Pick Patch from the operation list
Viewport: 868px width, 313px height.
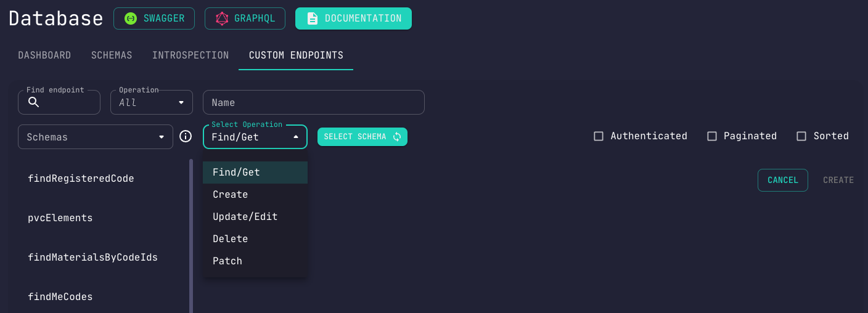point(255,261)
